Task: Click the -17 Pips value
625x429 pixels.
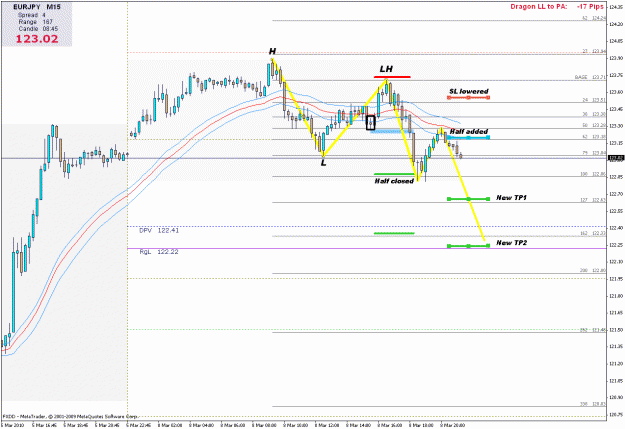Action: pyautogui.click(x=590, y=6)
